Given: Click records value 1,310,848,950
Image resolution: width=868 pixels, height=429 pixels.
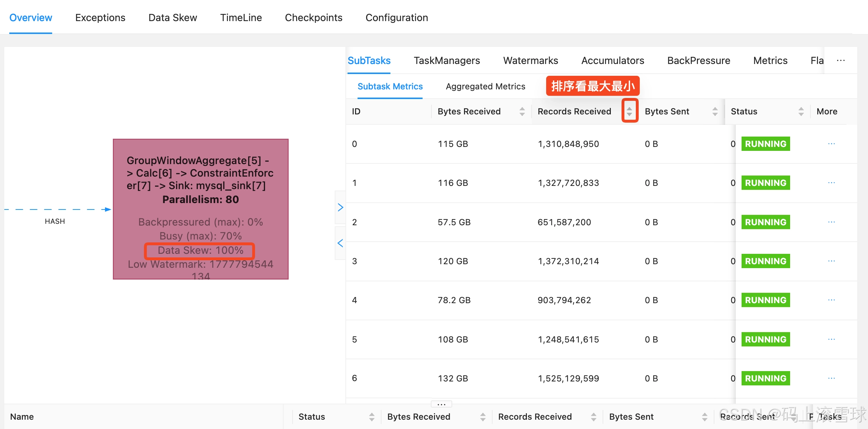Looking at the screenshot, I should [568, 144].
